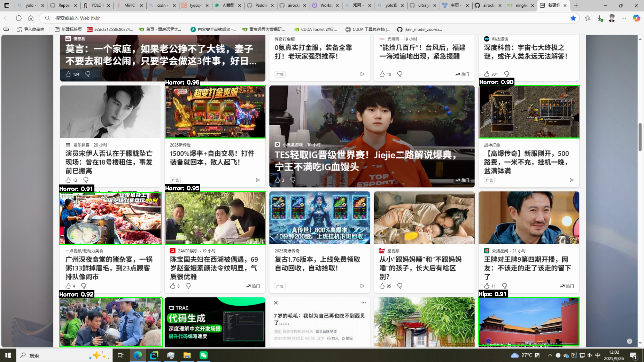Viewport: 644px width, 362px height.
Task: Click the page's vertical scrollbar thumb
Action: (x=640, y=137)
